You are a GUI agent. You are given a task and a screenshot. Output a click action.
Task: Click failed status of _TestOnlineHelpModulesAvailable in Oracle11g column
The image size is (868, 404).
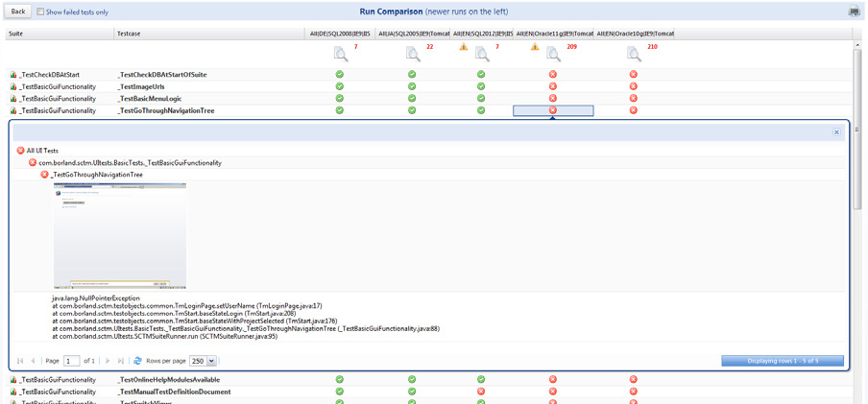tap(552, 379)
